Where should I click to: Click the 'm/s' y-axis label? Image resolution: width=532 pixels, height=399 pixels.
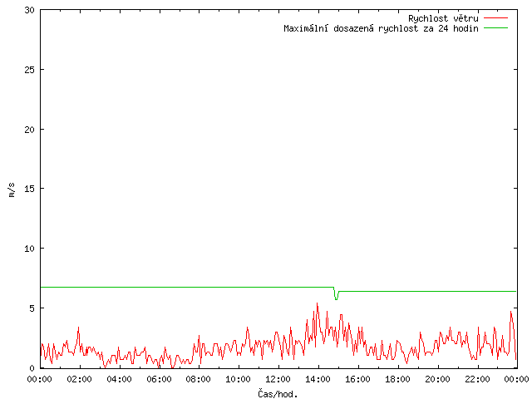coord(12,190)
